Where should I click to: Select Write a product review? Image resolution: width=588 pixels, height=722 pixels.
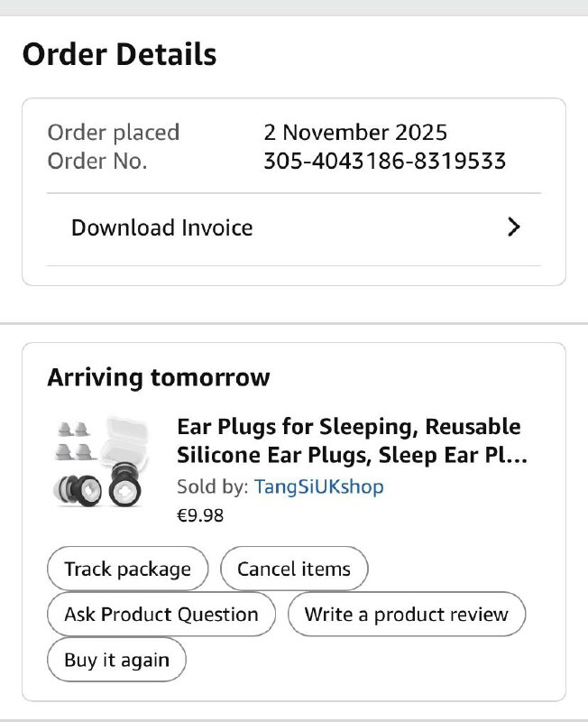[406, 615]
